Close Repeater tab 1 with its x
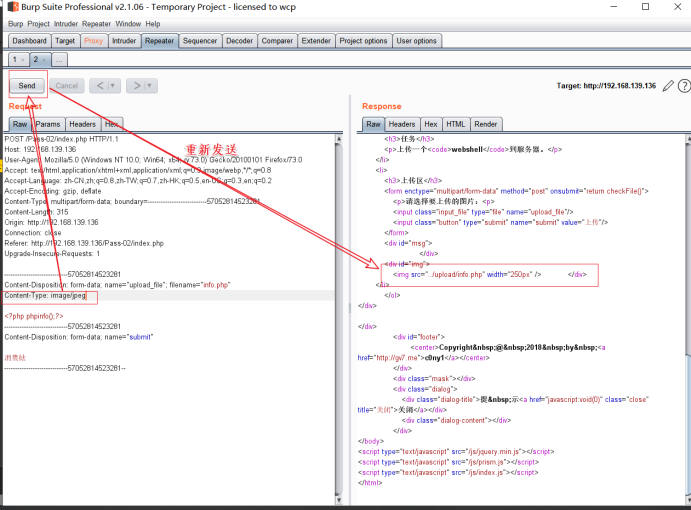The width and height of the screenshot is (691, 510). [23, 60]
